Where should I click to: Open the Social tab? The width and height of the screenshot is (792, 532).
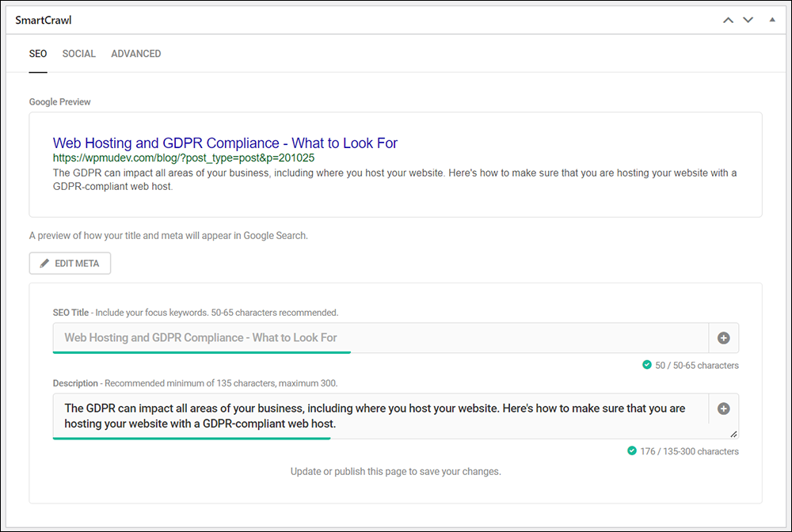click(78, 54)
